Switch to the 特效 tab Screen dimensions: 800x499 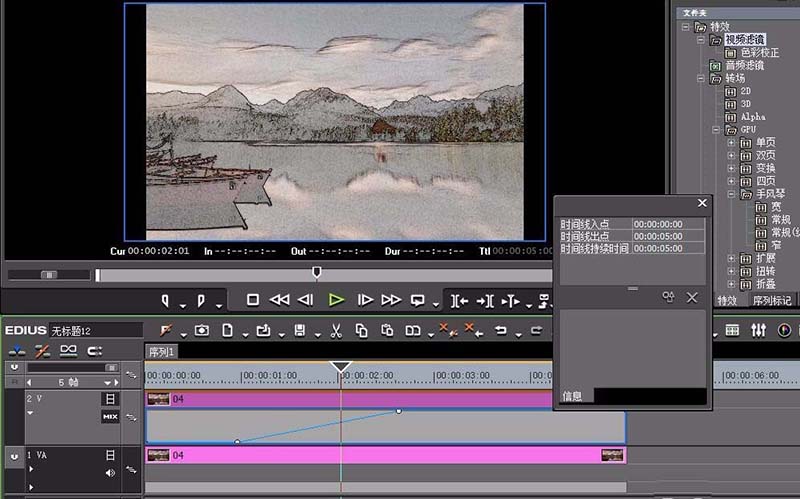(727, 301)
